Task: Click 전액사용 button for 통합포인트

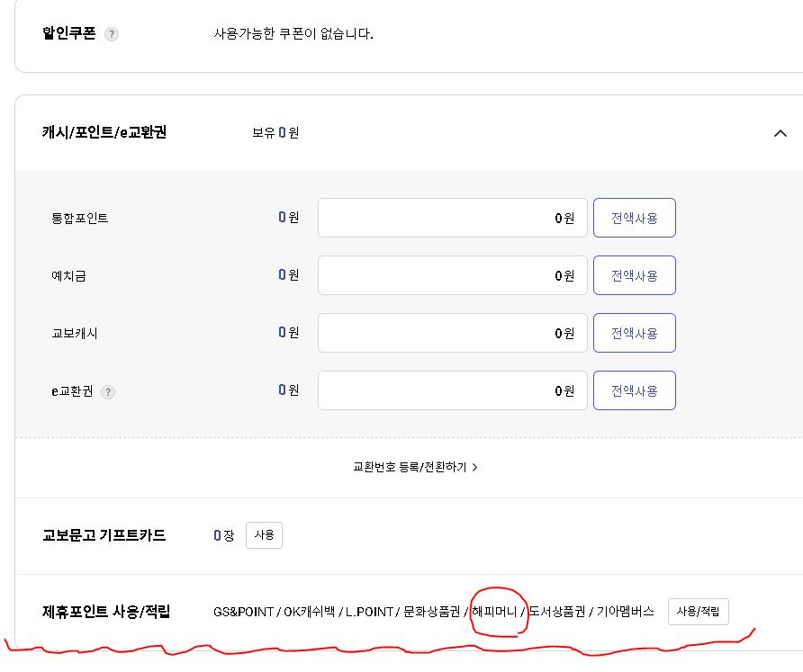Action: coord(634,218)
